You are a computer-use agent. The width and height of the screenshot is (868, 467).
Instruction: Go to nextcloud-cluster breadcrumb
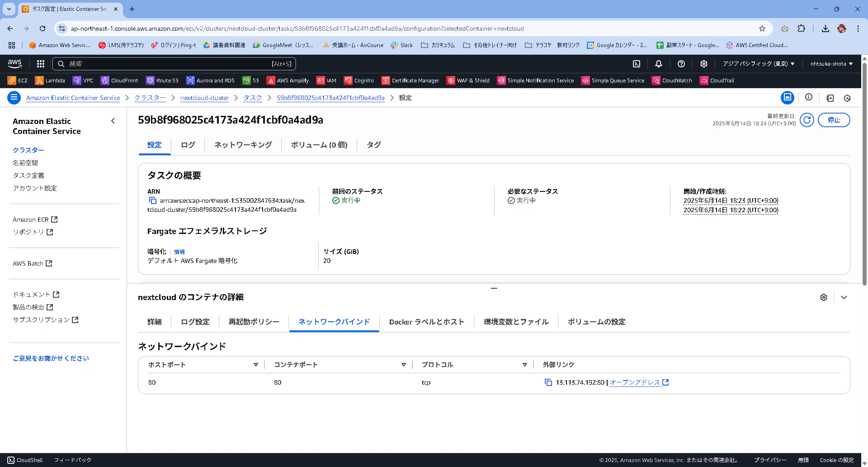point(204,98)
